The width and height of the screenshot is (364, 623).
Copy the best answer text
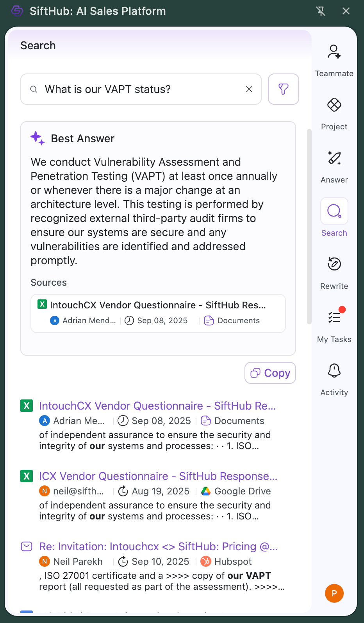270,373
